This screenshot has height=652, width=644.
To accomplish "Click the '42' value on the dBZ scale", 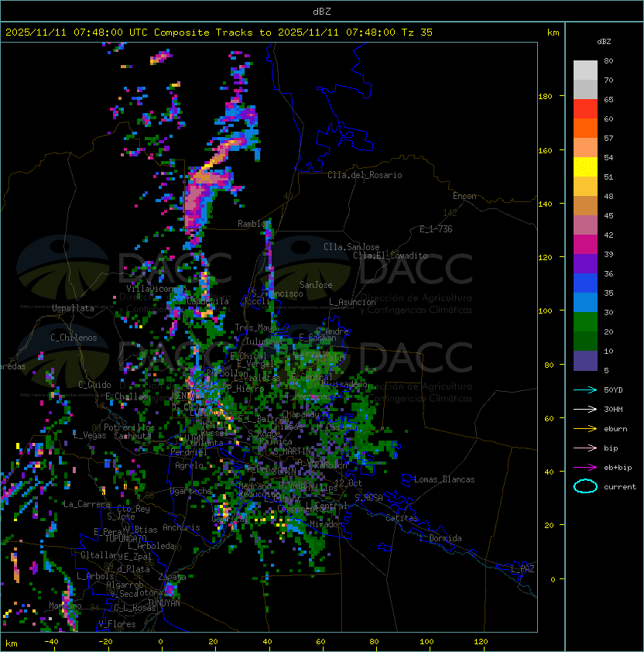I will click(x=608, y=235).
